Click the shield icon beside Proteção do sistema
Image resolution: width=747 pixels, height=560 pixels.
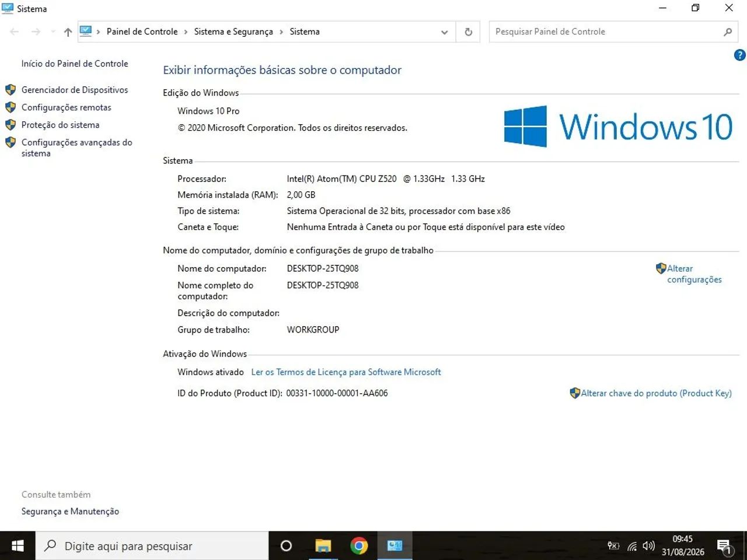click(x=11, y=125)
